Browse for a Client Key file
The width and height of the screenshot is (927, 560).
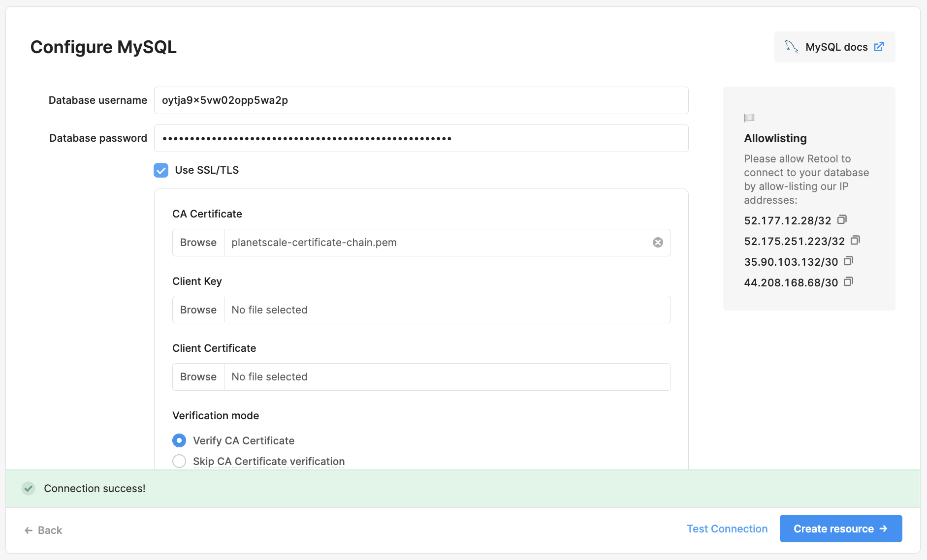coord(198,310)
